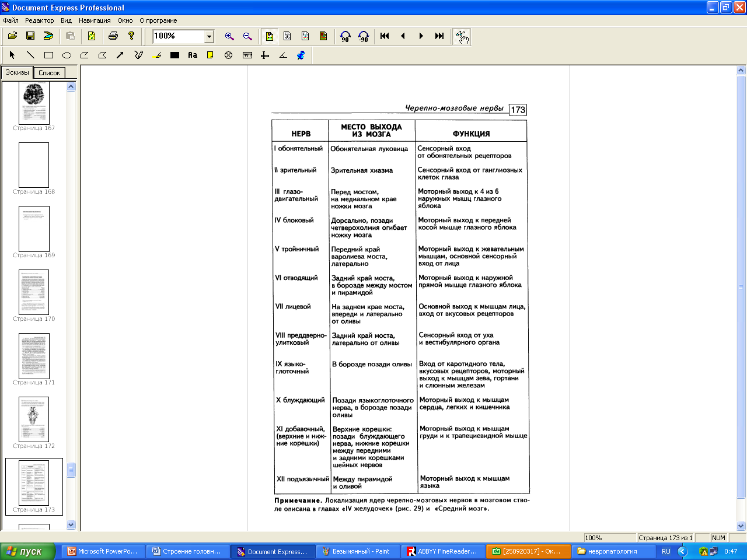Click the green refresh page icon
This screenshot has height=560, width=747.
tap(92, 36)
